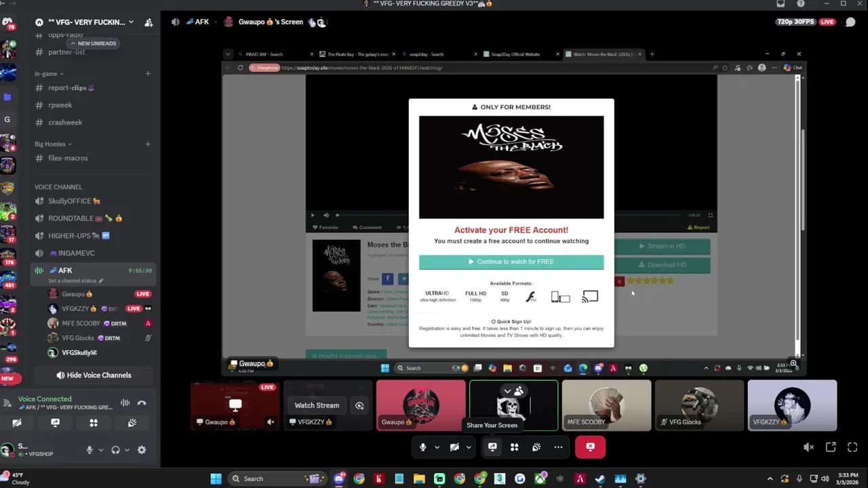Open Discord direct messages home icon
Screen dimensions: 868x488
[x=7, y=22]
